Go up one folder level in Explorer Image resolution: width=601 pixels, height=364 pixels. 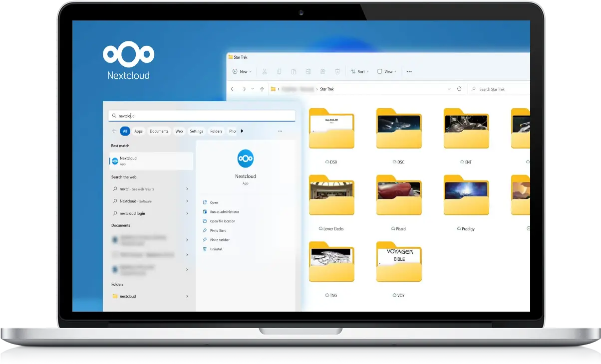(262, 89)
